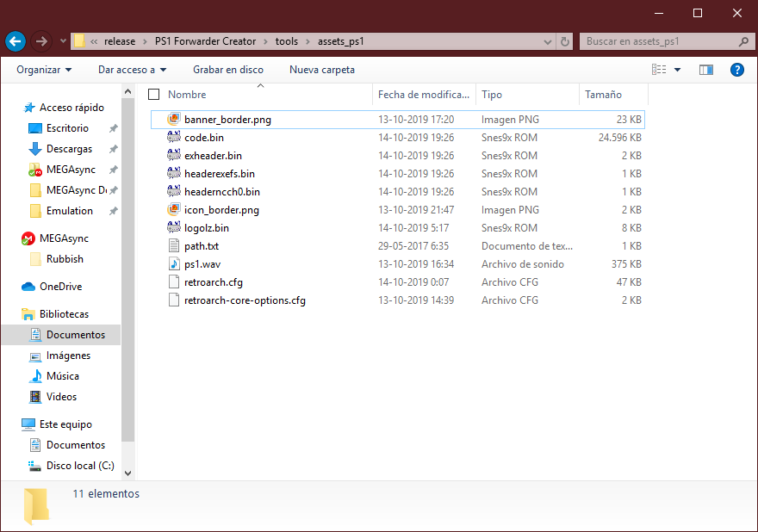Image resolution: width=758 pixels, height=532 pixels.
Task: Click 'release' in the address breadcrumb
Action: click(x=120, y=41)
